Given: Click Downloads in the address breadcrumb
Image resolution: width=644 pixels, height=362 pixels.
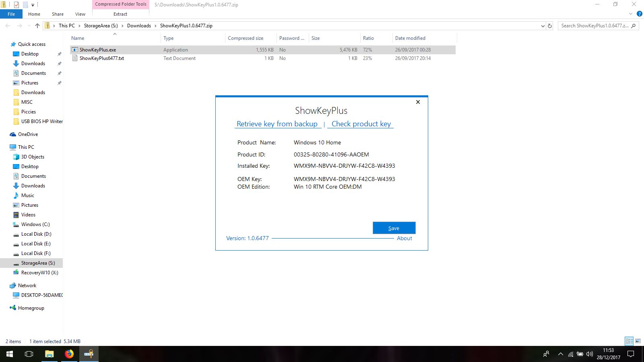Looking at the screenshot, I should 139,26.
